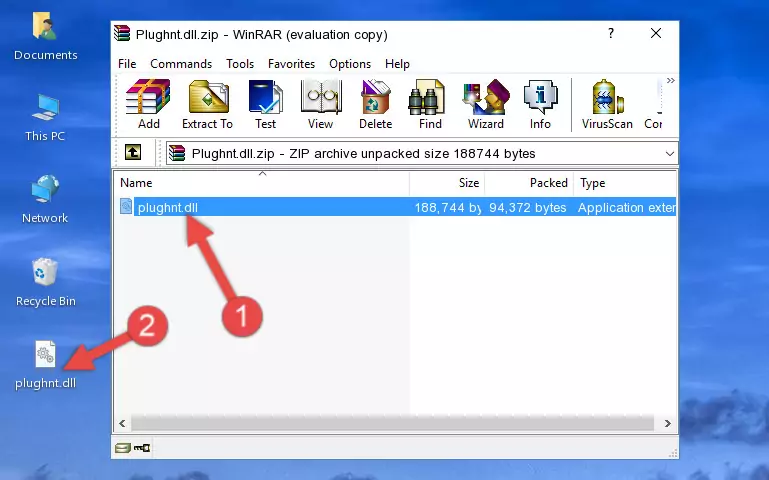Click the Delete toolbar icon
769x480 pixels.
tap(375, 104)
